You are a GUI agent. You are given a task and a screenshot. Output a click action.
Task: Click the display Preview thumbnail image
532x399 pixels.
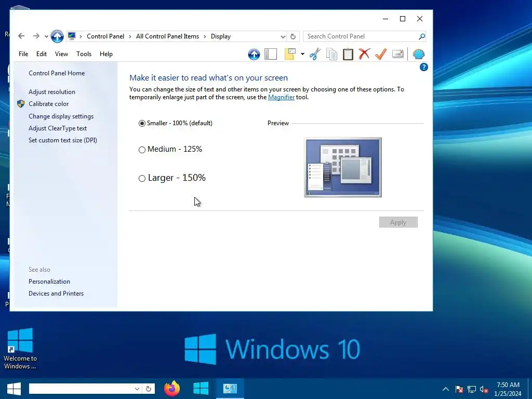(343, 167)
